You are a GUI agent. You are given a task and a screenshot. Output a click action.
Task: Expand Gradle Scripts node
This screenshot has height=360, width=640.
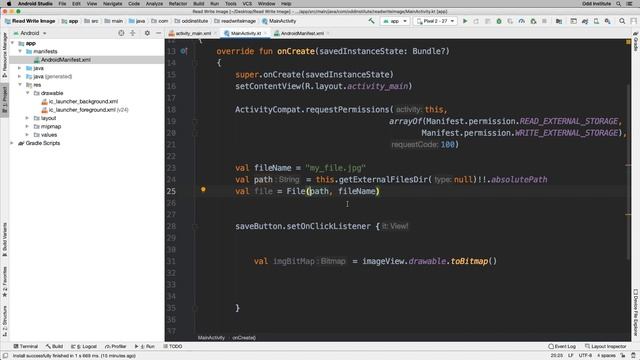tap(12, 143)
